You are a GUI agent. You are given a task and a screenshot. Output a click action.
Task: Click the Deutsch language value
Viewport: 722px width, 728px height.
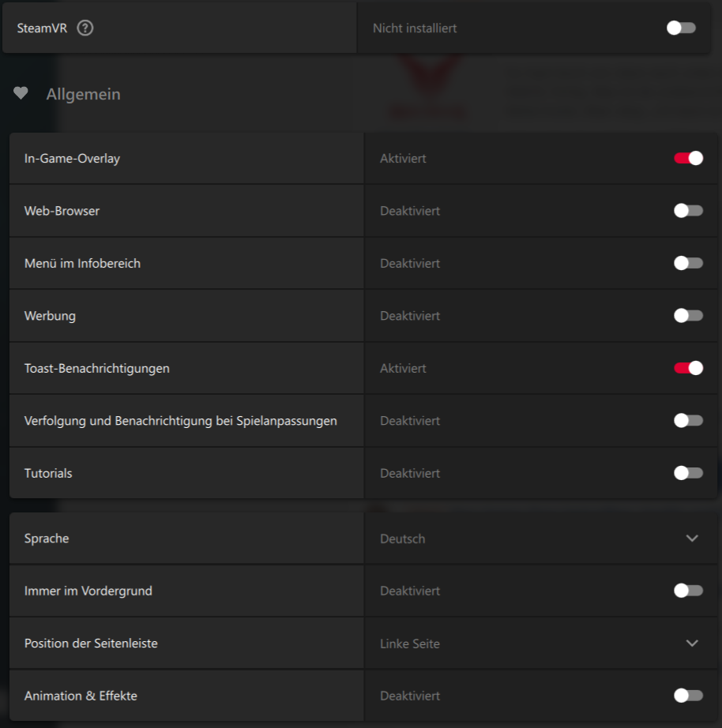[402, 538]
